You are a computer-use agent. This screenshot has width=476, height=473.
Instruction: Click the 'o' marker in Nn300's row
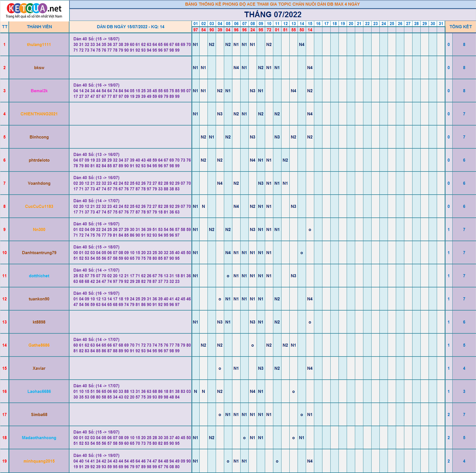310,230
